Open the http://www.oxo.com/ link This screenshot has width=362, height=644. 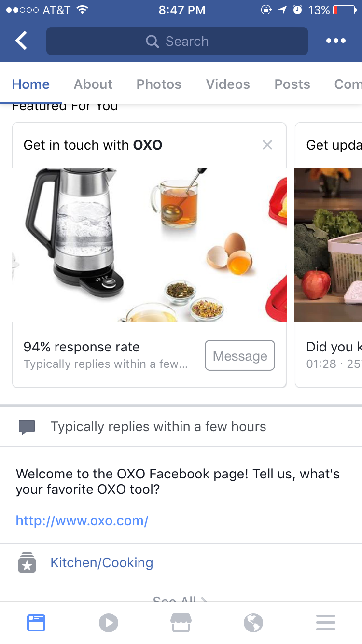coord(82,520)
